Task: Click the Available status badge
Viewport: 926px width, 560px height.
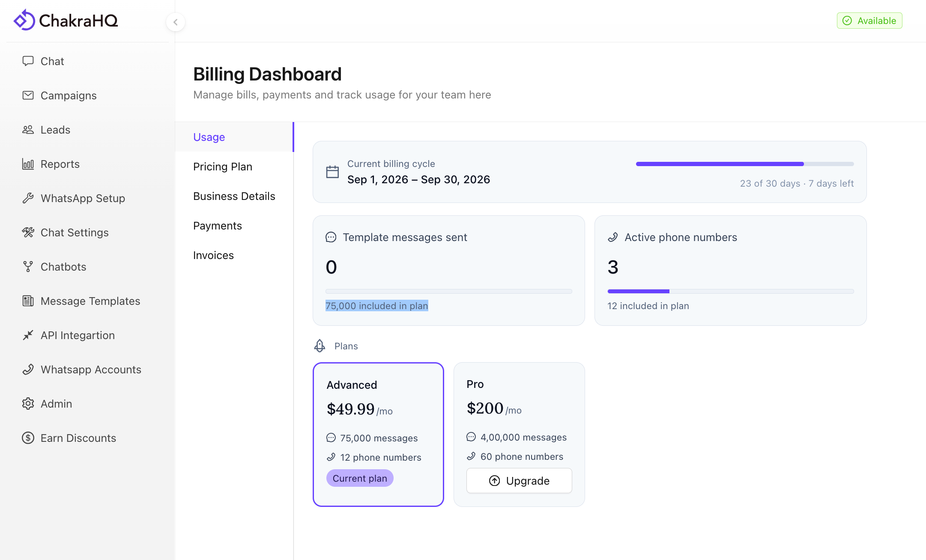Action: (x=869, y=21)
